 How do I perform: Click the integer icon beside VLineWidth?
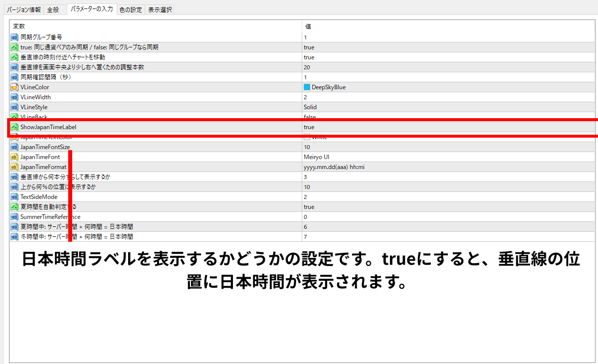click(14, 97)
